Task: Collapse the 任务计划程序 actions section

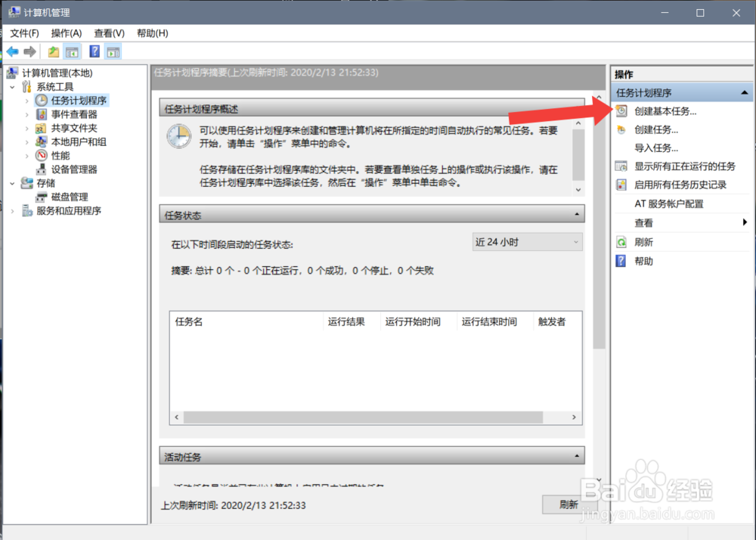Action: coord(745,92)
